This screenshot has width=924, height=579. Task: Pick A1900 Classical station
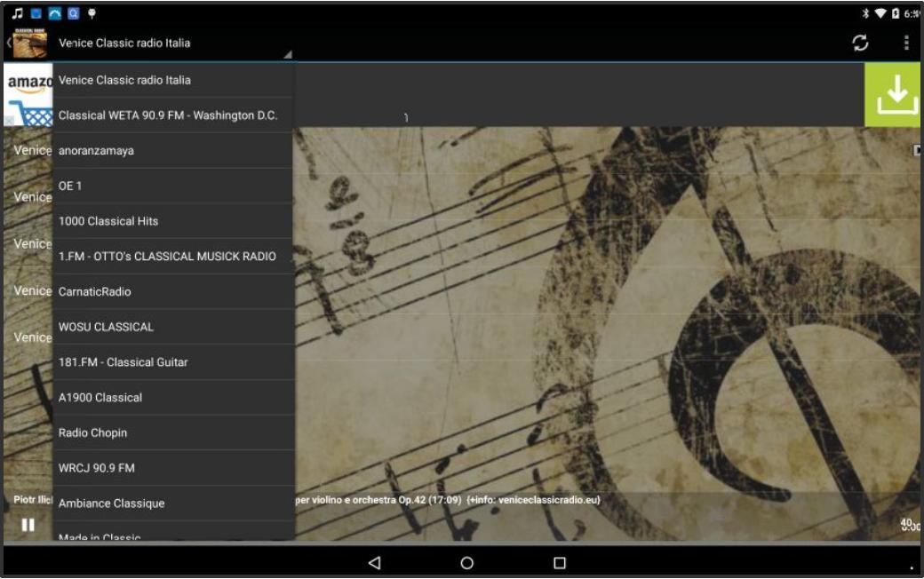pyautogui.click(x=173, y=398)
